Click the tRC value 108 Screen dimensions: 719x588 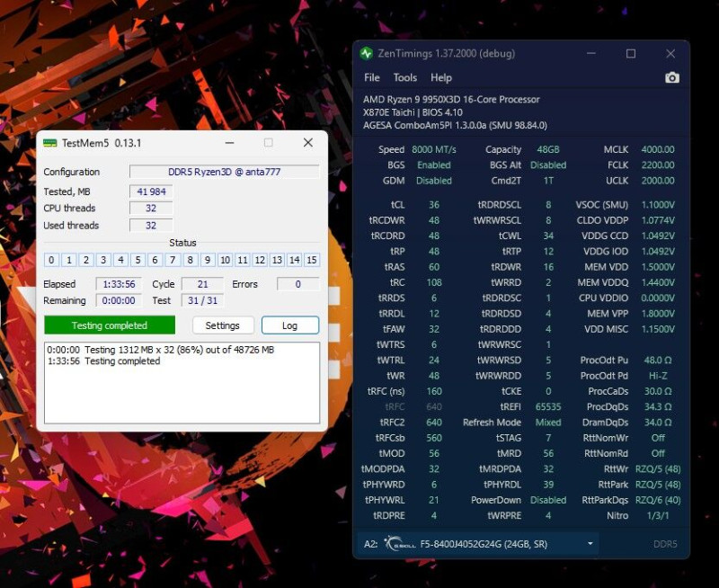click(x=434, y=282)
